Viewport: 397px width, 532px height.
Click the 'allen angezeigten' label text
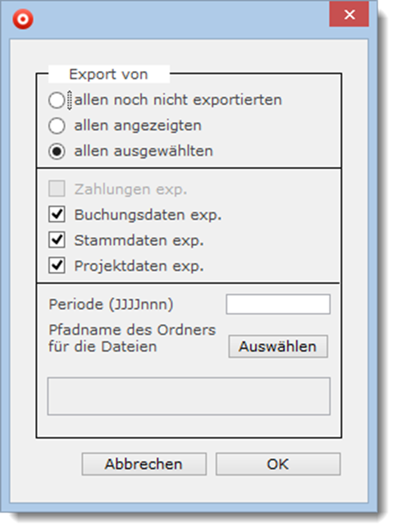point(138,125)
